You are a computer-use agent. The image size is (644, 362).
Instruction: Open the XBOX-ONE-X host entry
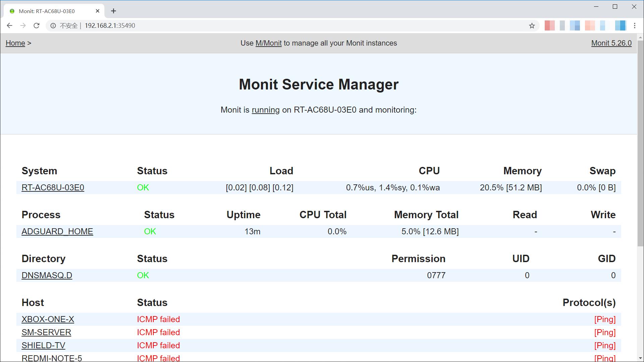tap(48, 319)
